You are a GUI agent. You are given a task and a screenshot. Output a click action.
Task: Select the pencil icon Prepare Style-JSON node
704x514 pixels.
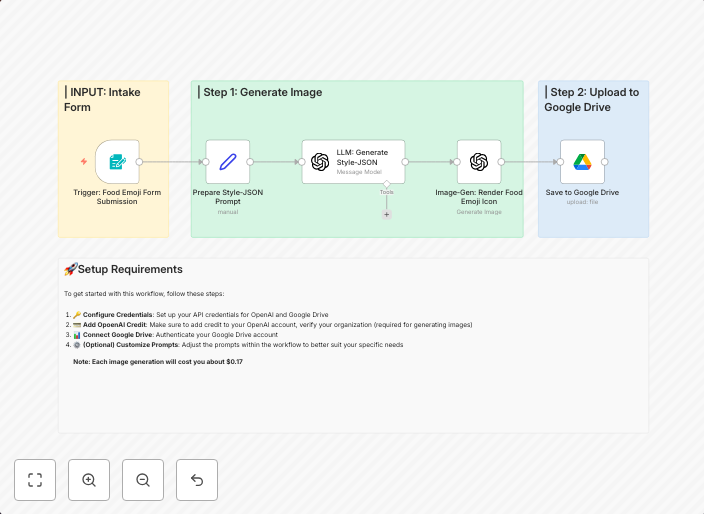(227, 161)
